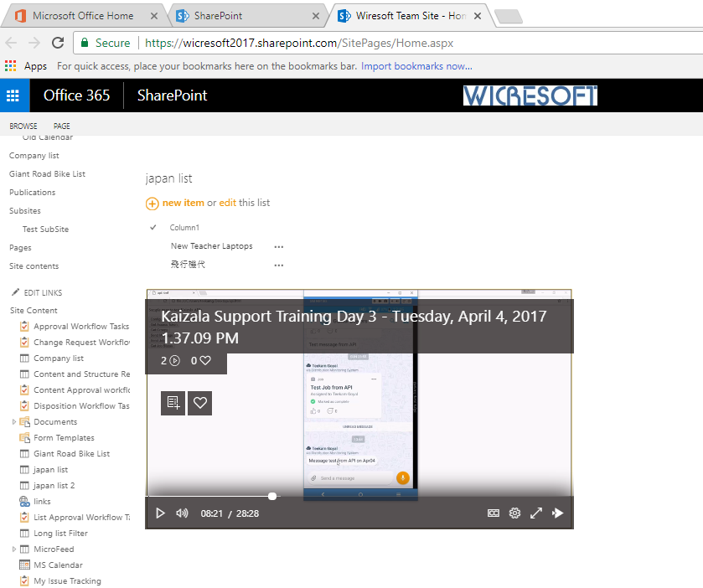Click Form Templates library icon
Viewport: 703px width, 588px height.
click(24, 438)
